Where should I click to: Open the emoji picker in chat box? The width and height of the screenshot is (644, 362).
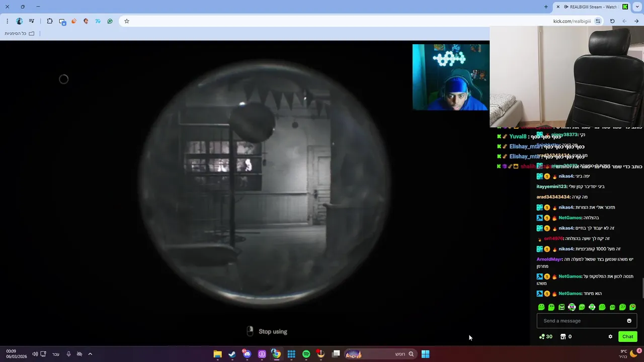(629, 321)
